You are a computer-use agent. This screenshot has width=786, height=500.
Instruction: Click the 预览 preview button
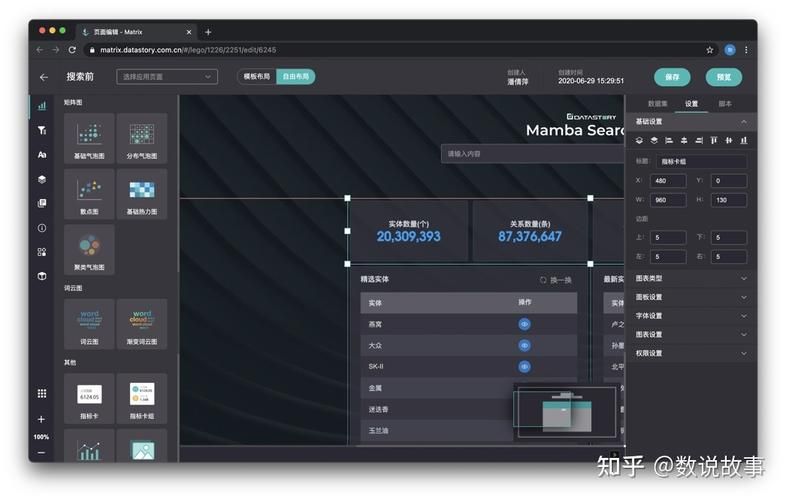724,77
